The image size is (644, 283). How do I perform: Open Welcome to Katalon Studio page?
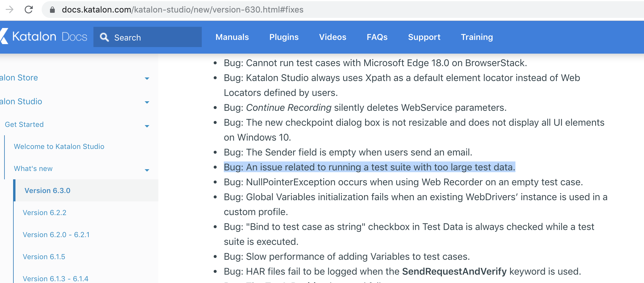click(x=59, y=147)
